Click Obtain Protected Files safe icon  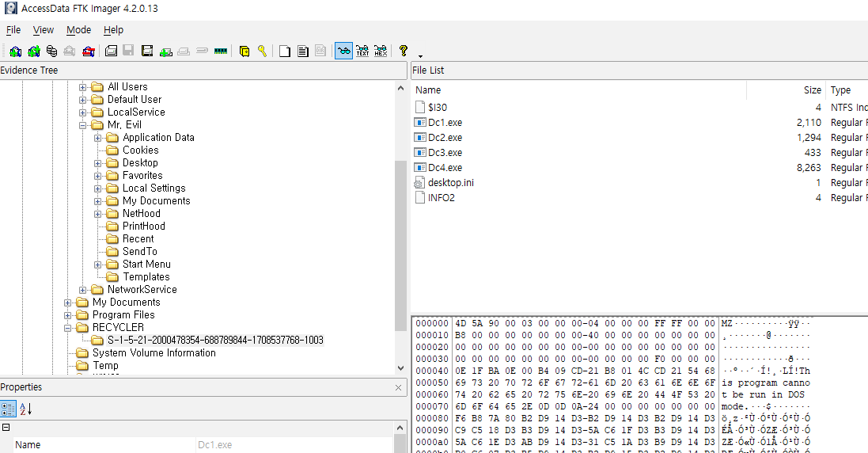pyautogui.click(x=244, y=51)
